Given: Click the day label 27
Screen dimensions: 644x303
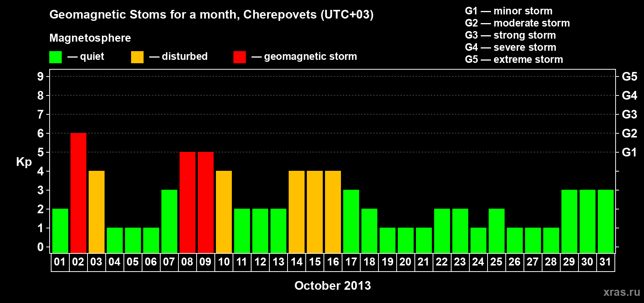Looking at the screenshot, I should 533,262.
